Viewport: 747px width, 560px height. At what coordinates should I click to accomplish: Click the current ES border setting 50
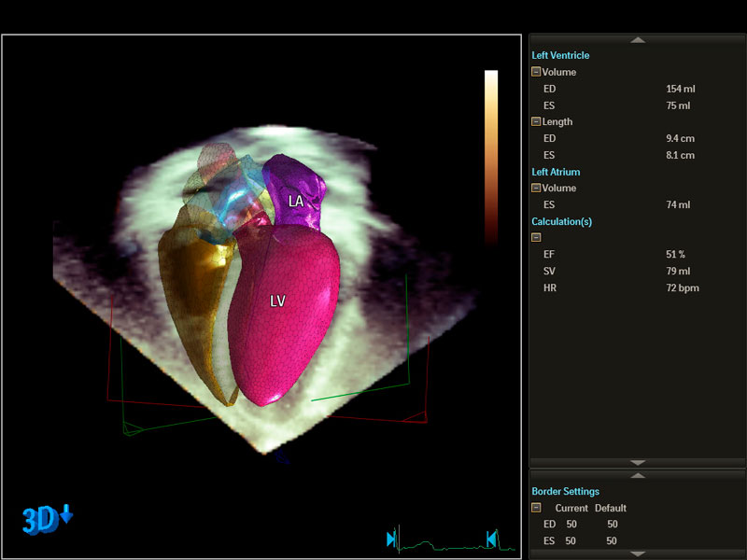(x=571, y=541)
